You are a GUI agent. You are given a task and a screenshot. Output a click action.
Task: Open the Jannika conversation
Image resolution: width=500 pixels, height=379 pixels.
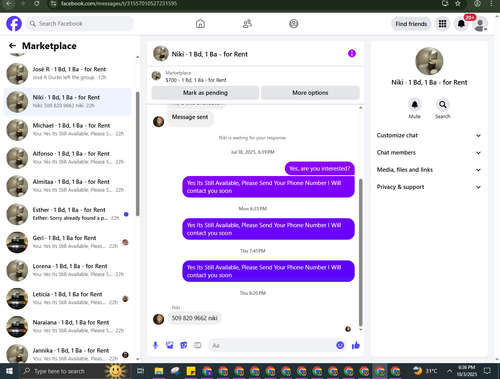pyautogui.click(x=67, y=354)
